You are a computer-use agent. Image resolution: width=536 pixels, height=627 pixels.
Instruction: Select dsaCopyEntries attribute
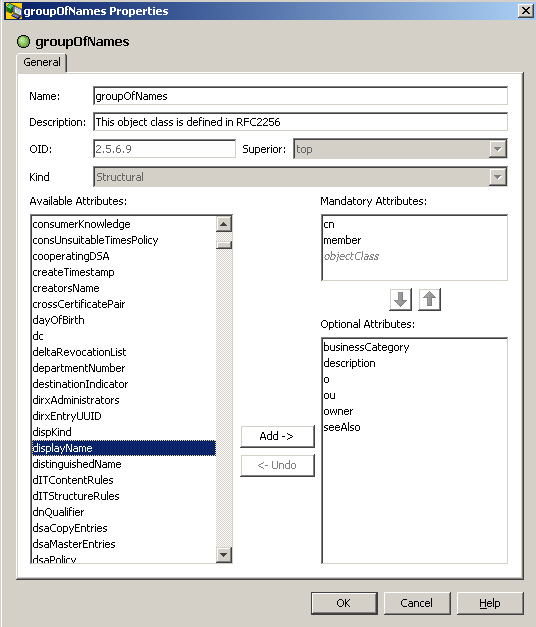[124, 528]
